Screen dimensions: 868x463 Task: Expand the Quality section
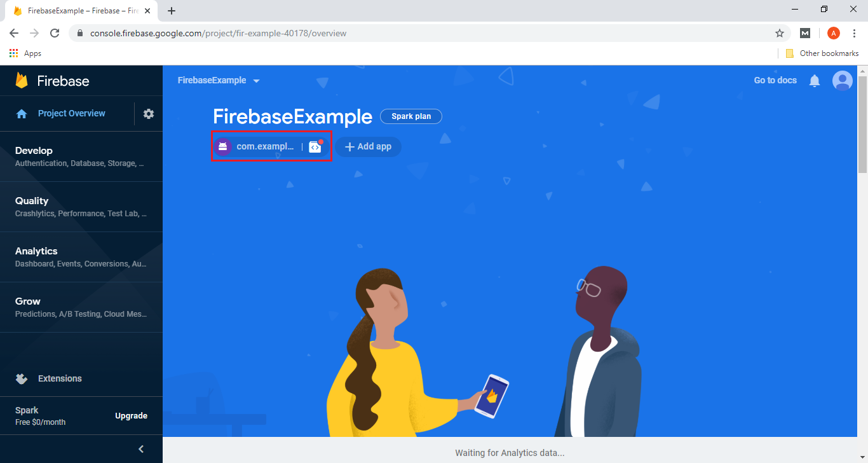pyautogui.click(x=81, y=207)
